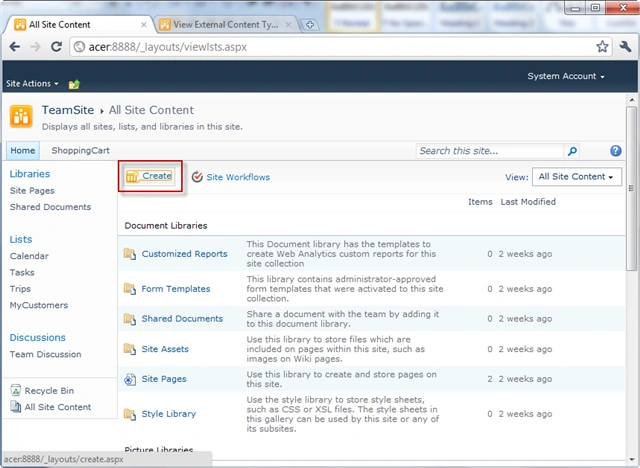Expand the System Account menu
The image size is (640, 468).
pyautogui.click(x=565, y=76)
